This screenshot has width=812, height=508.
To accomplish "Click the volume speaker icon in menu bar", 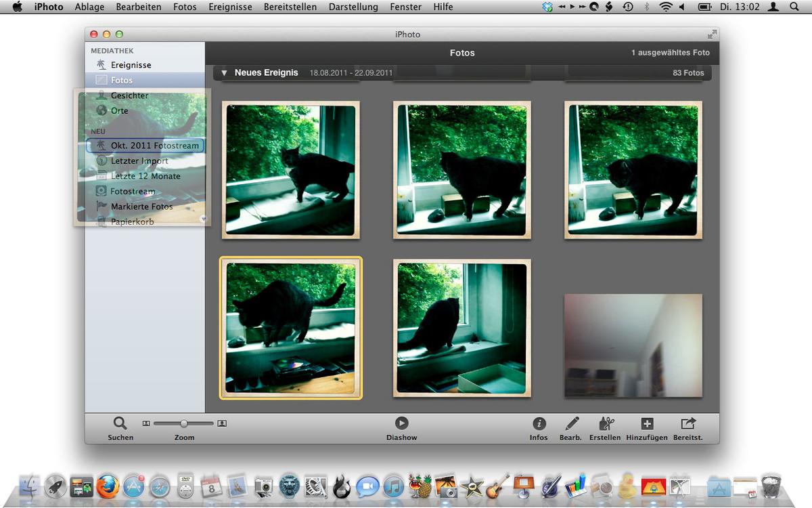I will pyautogui.click(x=682, y=7).
